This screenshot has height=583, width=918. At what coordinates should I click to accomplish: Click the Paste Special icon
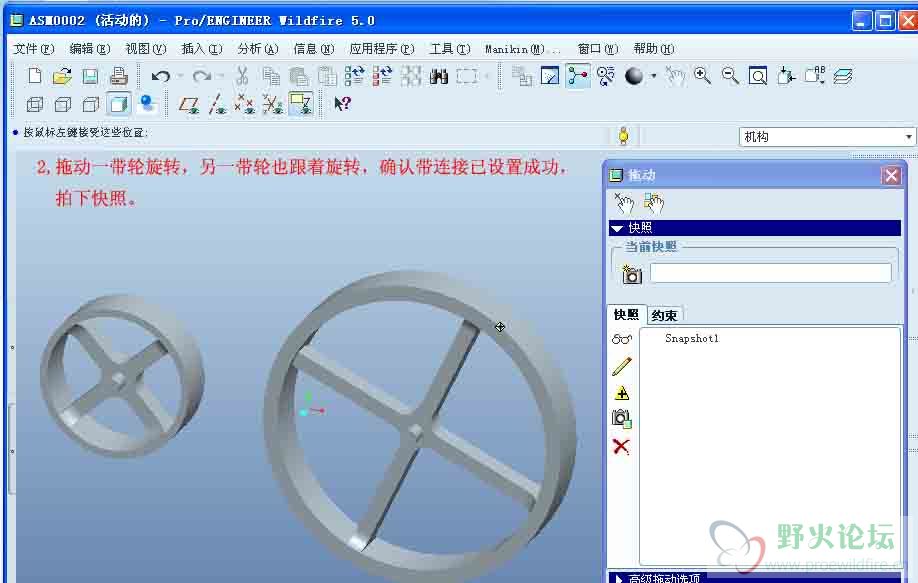(x=327, y=76)
